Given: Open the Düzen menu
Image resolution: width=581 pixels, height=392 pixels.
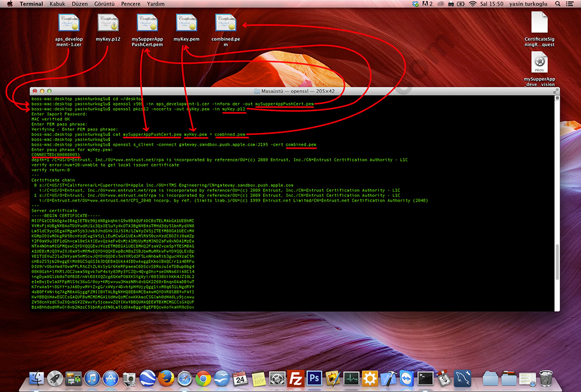Looking at the screenshot, I should tap(80, 3).
